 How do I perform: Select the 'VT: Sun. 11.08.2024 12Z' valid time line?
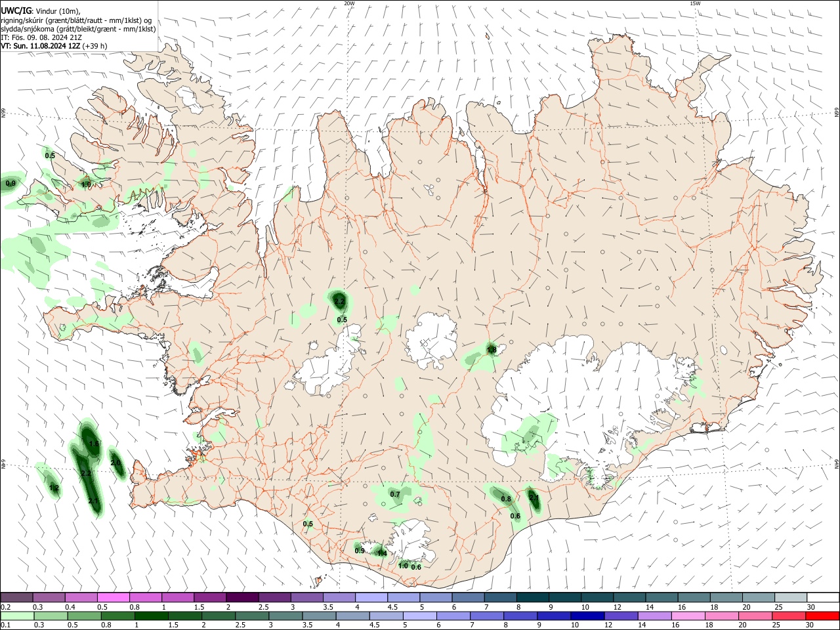point(41,46)
